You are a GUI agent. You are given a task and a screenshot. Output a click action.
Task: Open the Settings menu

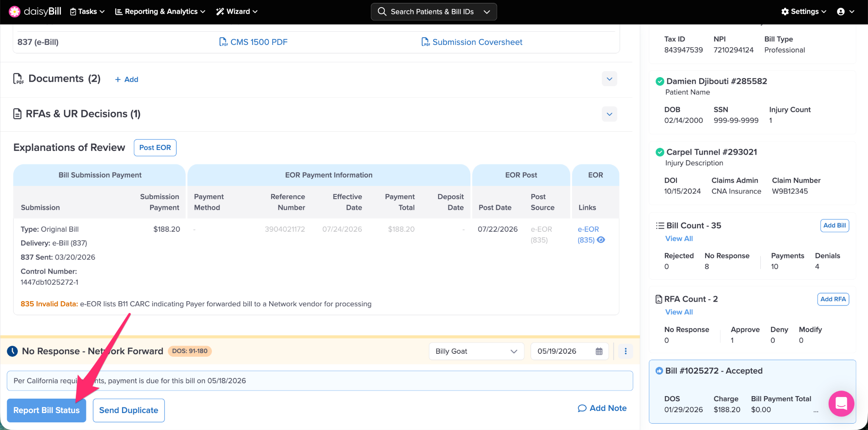pos(804,11)
